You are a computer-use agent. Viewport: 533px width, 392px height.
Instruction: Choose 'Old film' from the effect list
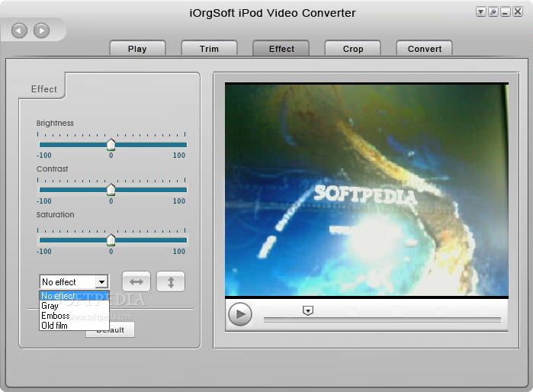(x=74, y=326)
